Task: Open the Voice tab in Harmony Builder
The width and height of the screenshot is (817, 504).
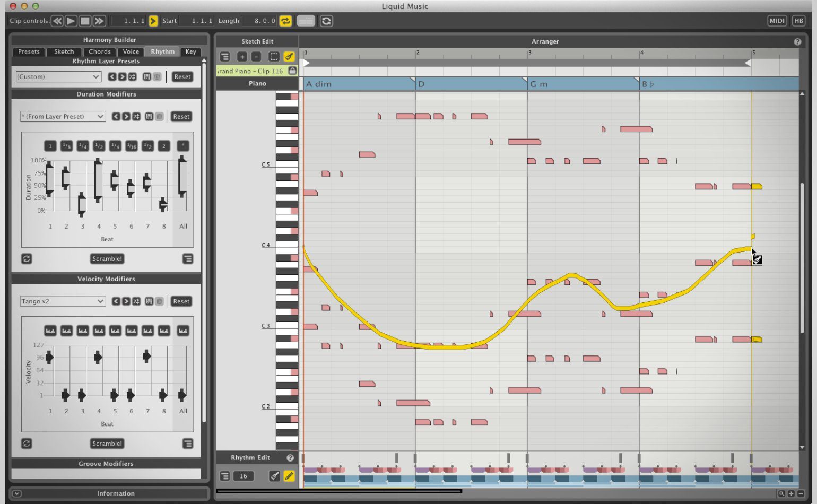Action: (x=131, y=52)
